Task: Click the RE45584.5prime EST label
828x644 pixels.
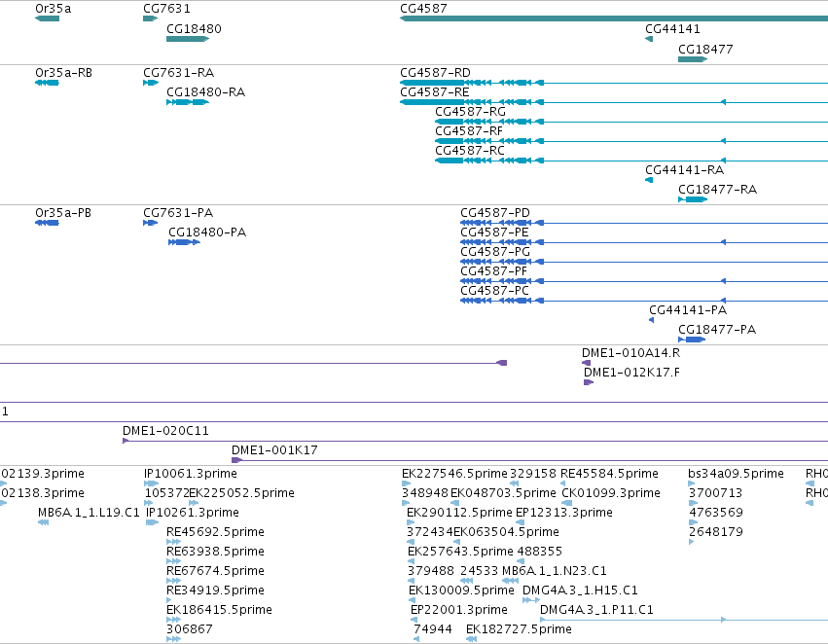Action: coord(609,474)
